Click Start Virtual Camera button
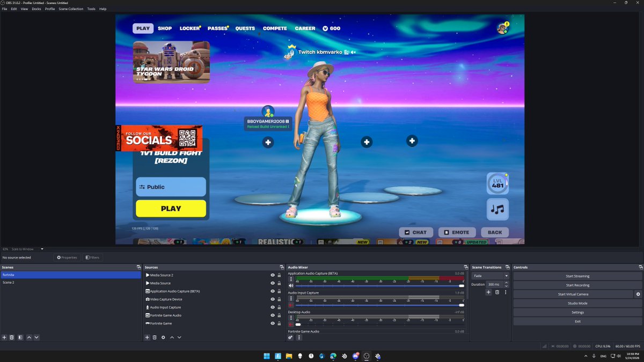644x362 pixels. (573, 294)
